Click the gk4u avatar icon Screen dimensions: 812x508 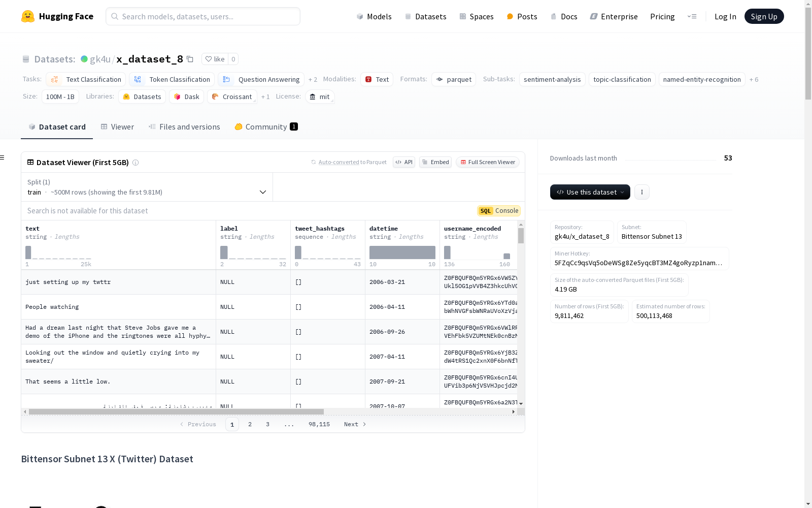point(84,59)
